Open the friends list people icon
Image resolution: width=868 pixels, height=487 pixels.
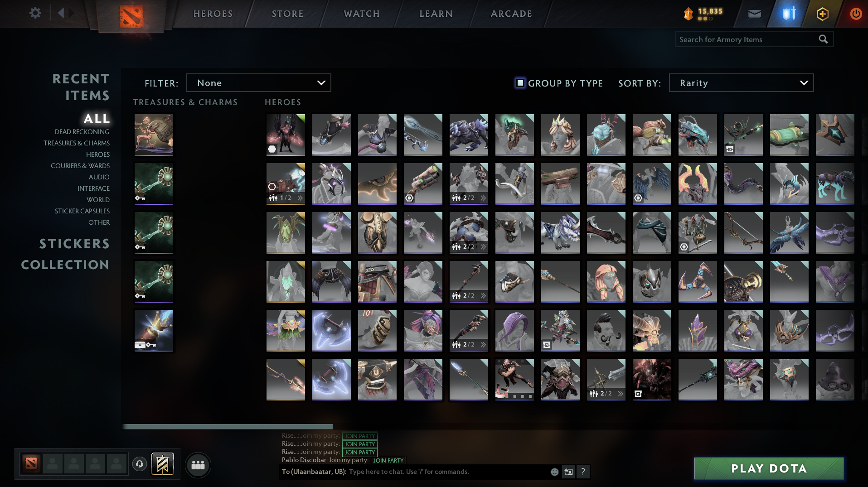click(x=198, y=465)
